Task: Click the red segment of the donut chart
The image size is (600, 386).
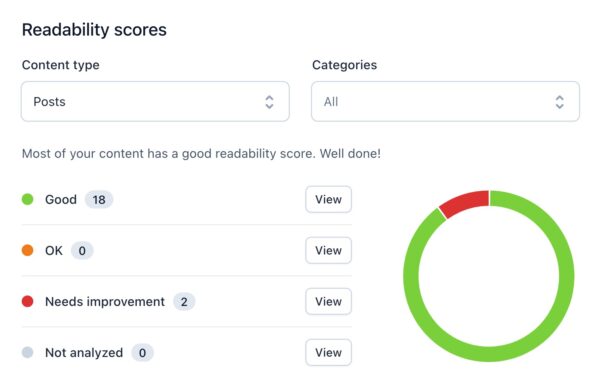Action: coord(466,202)
